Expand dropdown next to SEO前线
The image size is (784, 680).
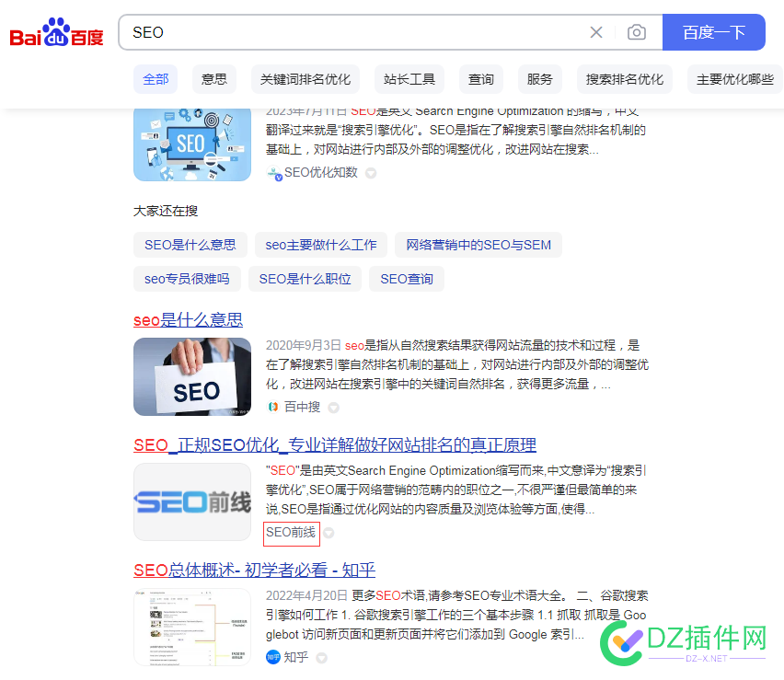(x=329, y=533)
